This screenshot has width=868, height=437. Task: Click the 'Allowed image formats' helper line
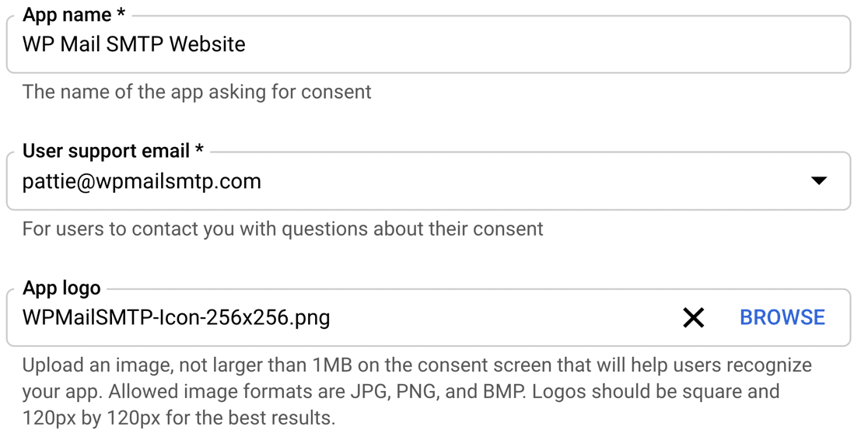click(x=401, y=392)
